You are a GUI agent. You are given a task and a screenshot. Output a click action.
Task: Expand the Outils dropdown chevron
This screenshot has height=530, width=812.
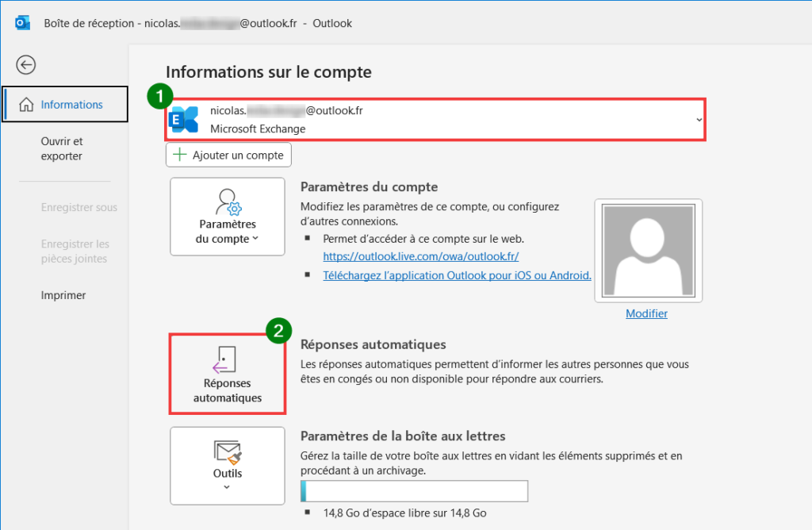[x=227, y=486]
